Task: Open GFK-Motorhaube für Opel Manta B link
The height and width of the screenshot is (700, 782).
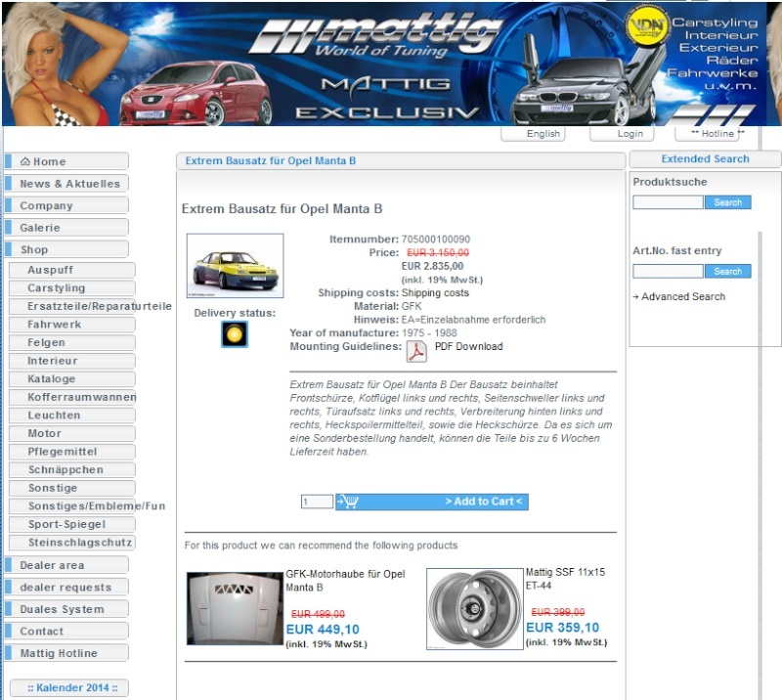Action: (345, 581)
